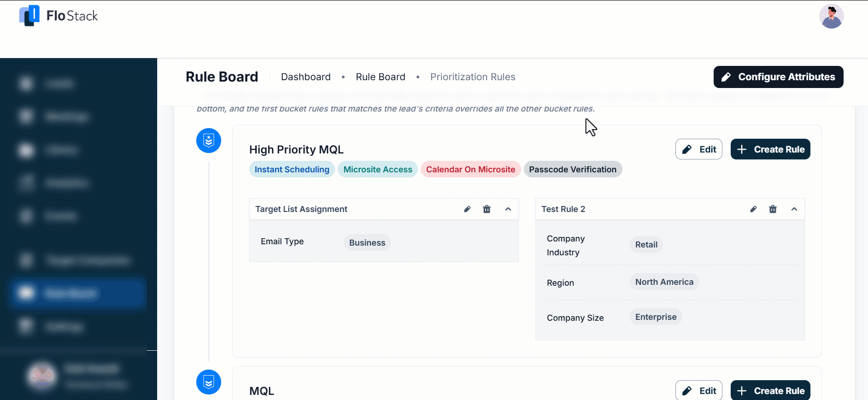Edit the Target List Assignment rule
The image size is (868, 400).
pyautogui.click(x=467, y=209)
